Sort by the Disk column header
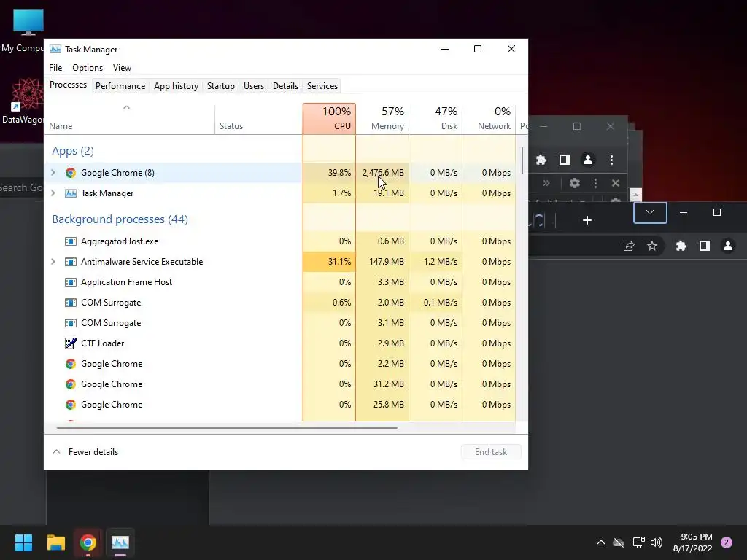The width and height of the screenshot is (747, 560). pyautogui.click(x=436, y=119)
